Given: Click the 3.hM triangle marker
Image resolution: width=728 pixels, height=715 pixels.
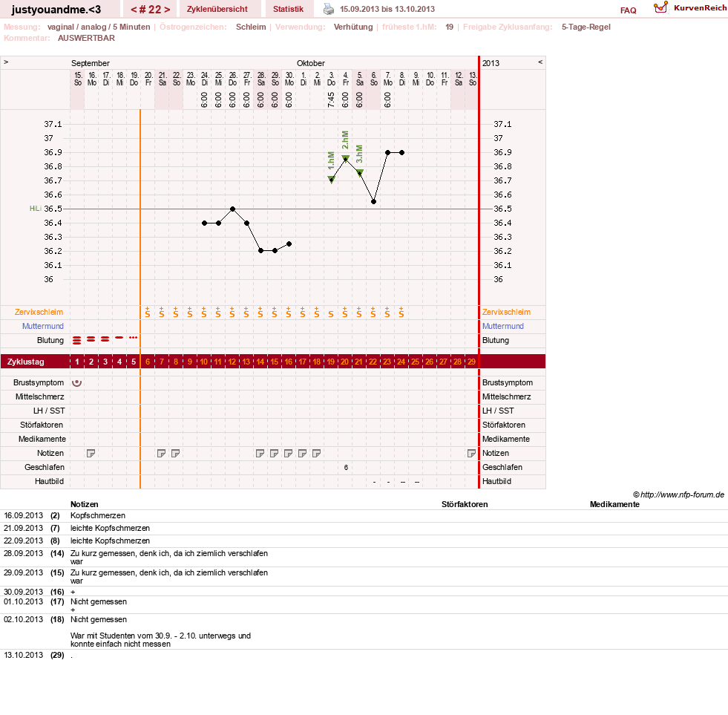Looking at the screenshot, I should [359, 173].
